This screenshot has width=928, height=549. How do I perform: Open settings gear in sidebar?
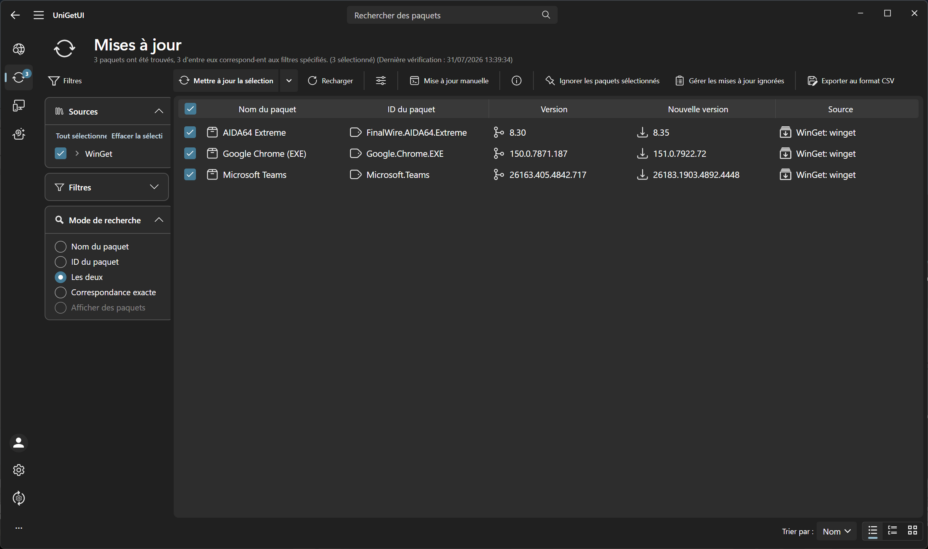(19, 470)
